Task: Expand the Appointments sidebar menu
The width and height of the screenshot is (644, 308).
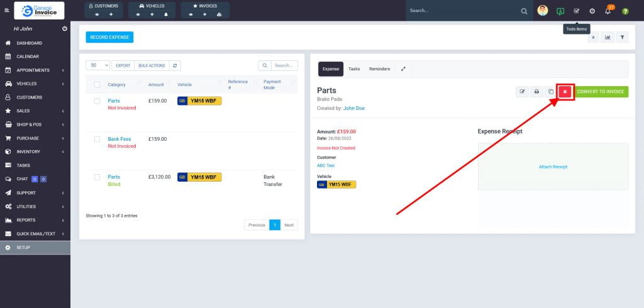Action: click(x=35, y=70)
